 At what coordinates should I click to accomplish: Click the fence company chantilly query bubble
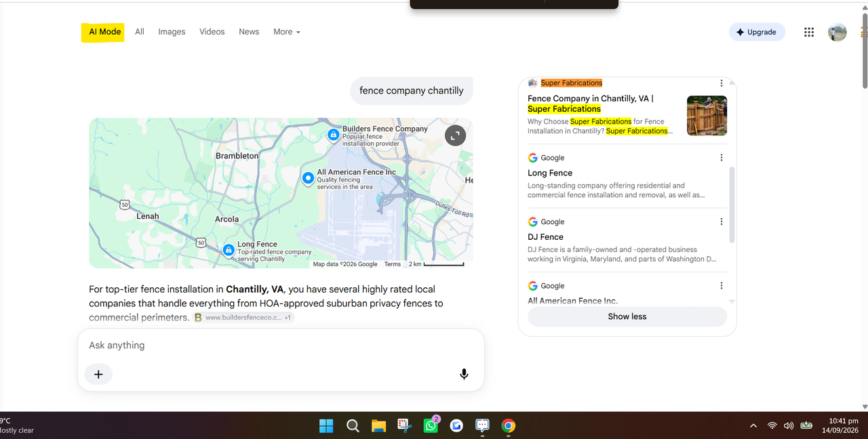[x=412, y=91]
